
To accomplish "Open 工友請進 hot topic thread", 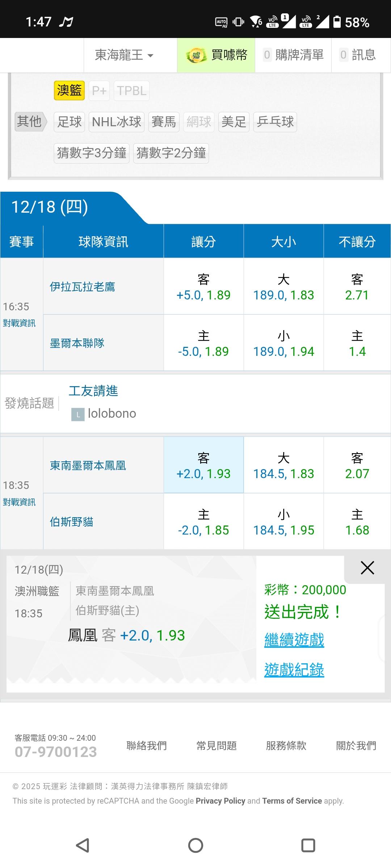I will (93, 391).
